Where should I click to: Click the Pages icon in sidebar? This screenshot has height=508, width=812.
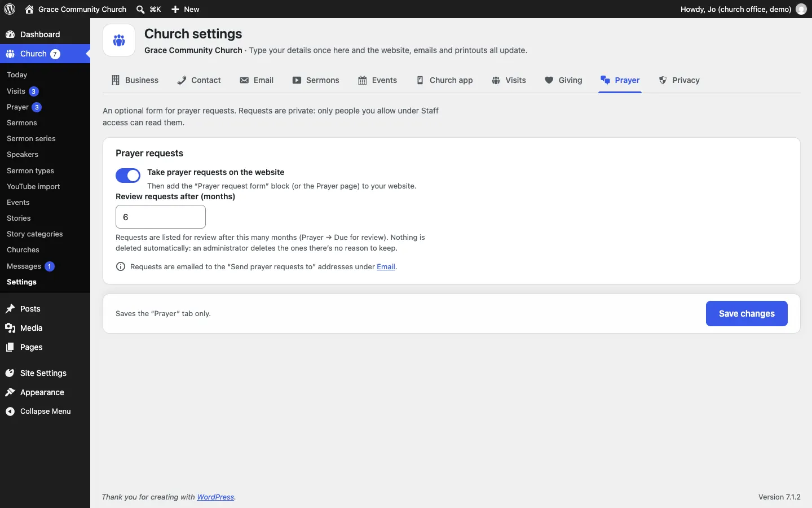click(x=10, y=347)
